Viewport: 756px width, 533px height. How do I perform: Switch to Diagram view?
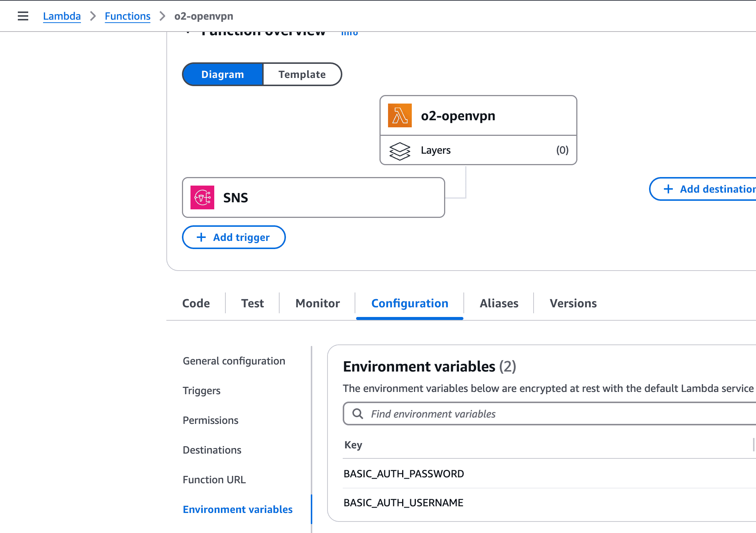[222, 74]
